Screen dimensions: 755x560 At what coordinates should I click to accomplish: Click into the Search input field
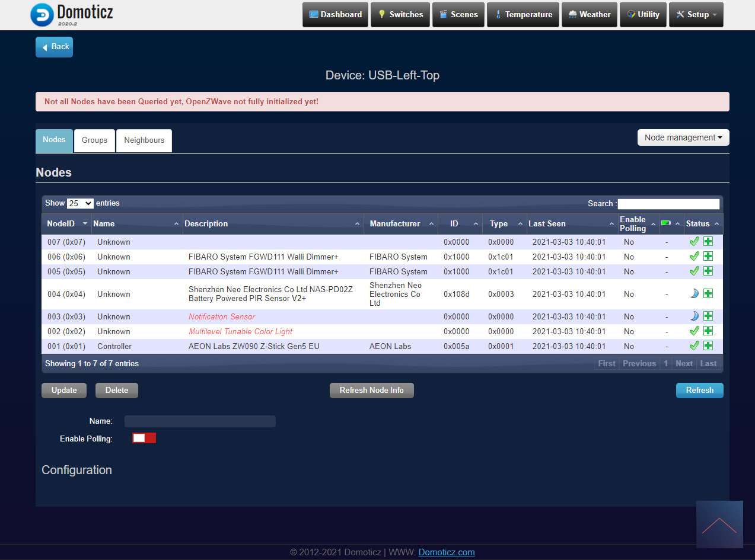click(x=668, y=204)
